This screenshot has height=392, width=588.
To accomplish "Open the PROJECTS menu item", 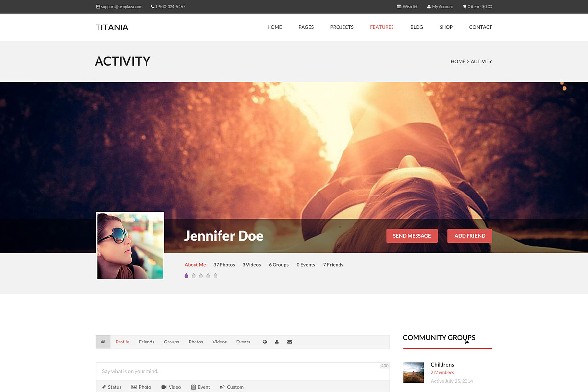I will pos(342,27).
